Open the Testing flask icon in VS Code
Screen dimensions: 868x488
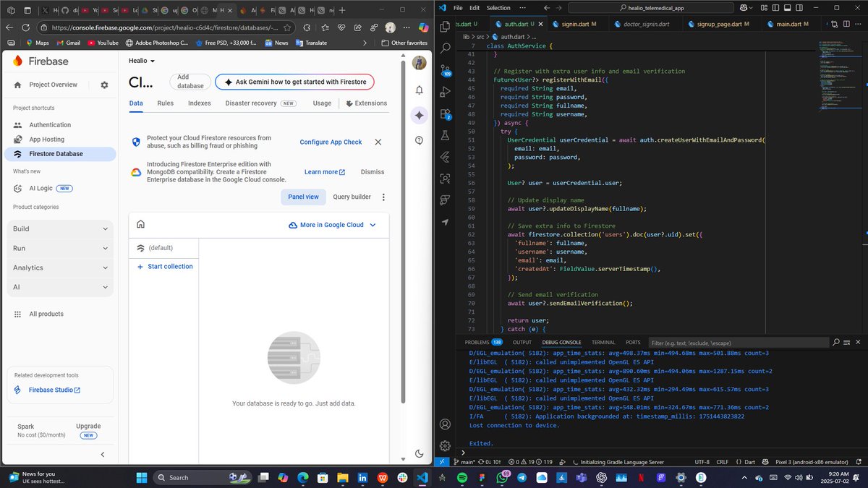(445, 135)
